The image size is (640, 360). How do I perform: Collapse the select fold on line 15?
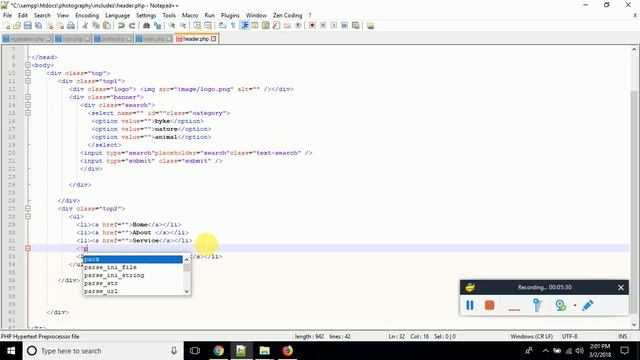[x=28, y=113]
